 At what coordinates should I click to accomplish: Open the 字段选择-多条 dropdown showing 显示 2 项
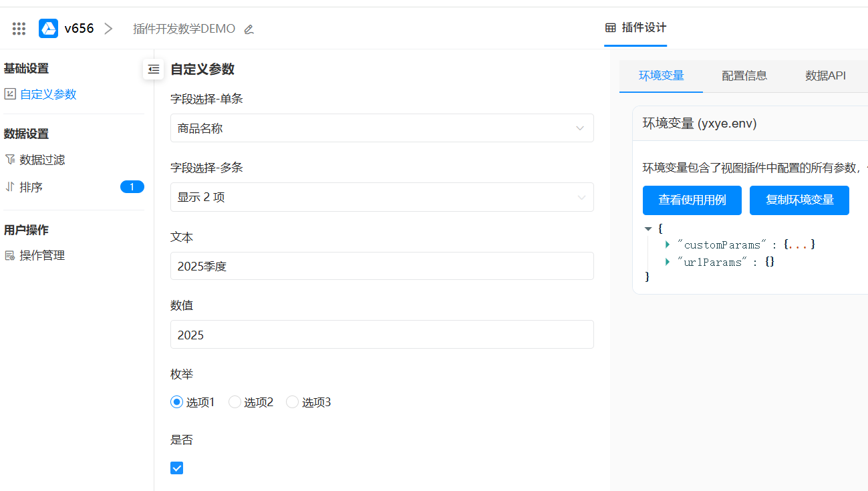pyautogui.click(x=382, y=197)
